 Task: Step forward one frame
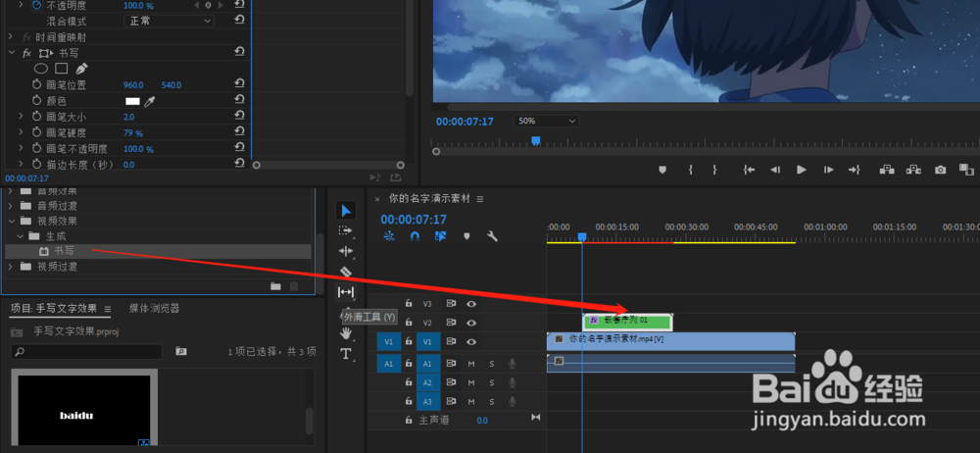click(829, 170)
